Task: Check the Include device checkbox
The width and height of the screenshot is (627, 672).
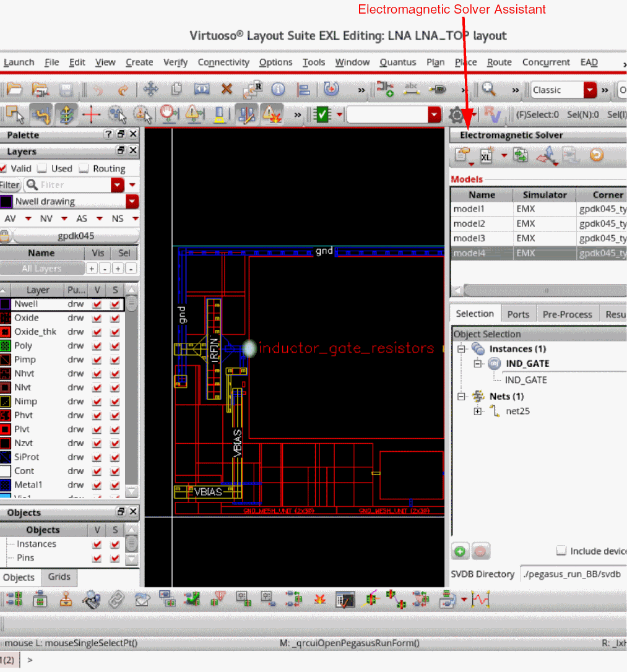Action: [x=561, y=551]
